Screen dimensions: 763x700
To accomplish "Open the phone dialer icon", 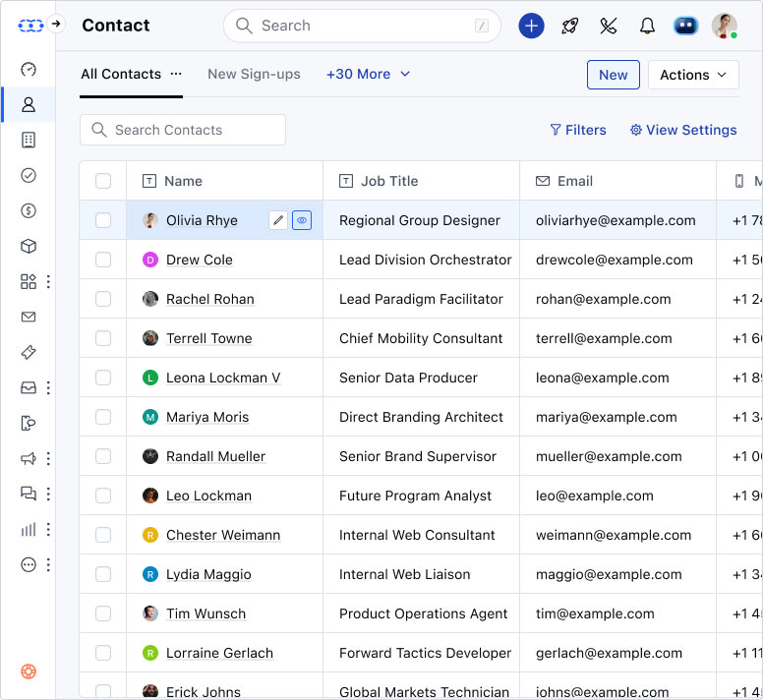I will (x=608, y=27).
